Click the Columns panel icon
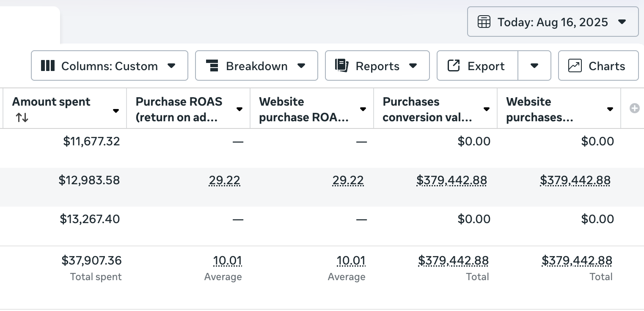Image resolution: width=644 pixels, height=311 pixels. pos(47,65)
